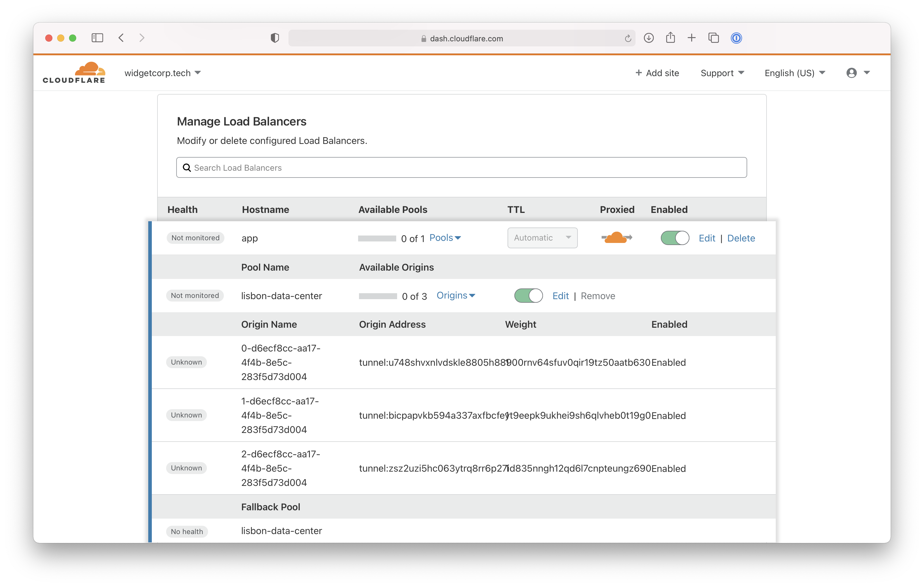The height and width of the screenshot is (587, 924).
Task: Click the TTL Automatic selector
Action: (542, 238)
